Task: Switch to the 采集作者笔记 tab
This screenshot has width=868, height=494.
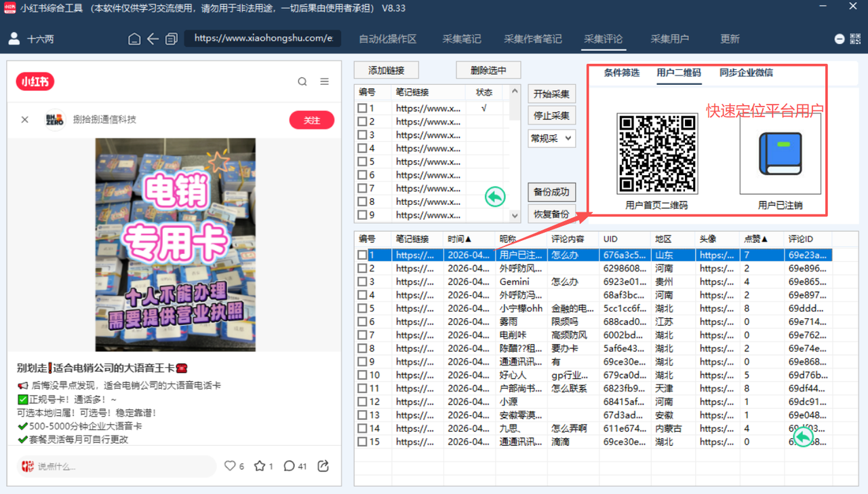Action: (x=532, y=39)
